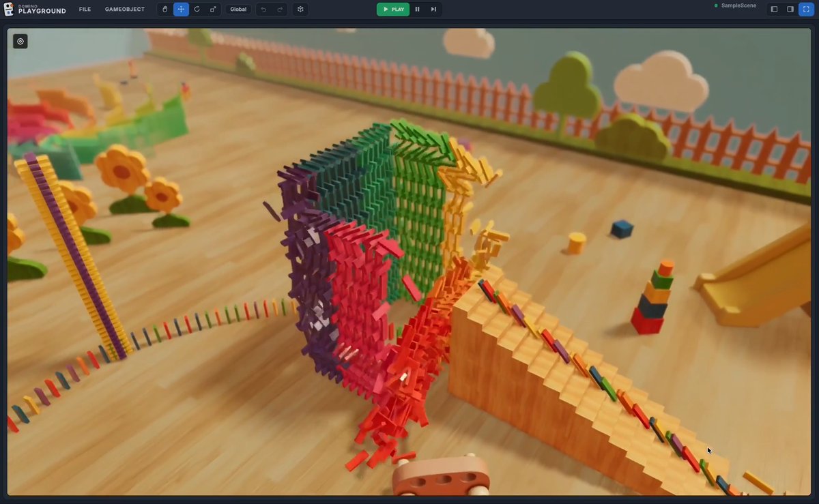Click the yellow cylinder block in scene

click(x=577, y=242)
